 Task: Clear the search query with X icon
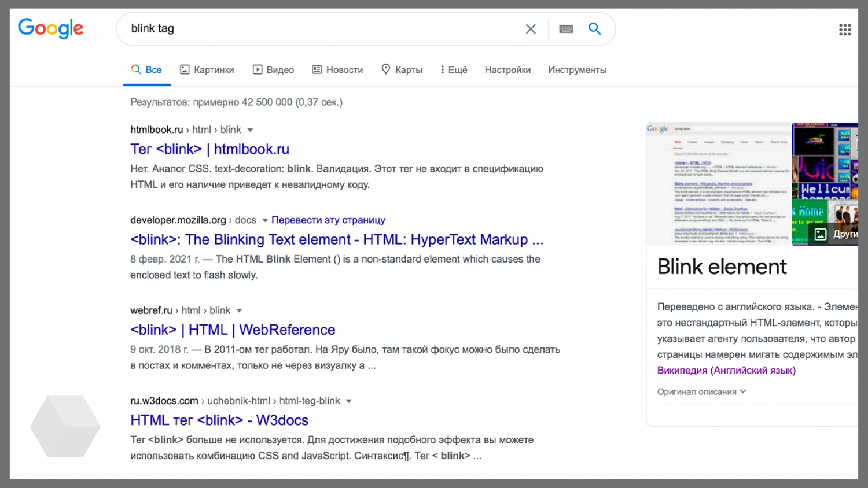click(531, 29)
